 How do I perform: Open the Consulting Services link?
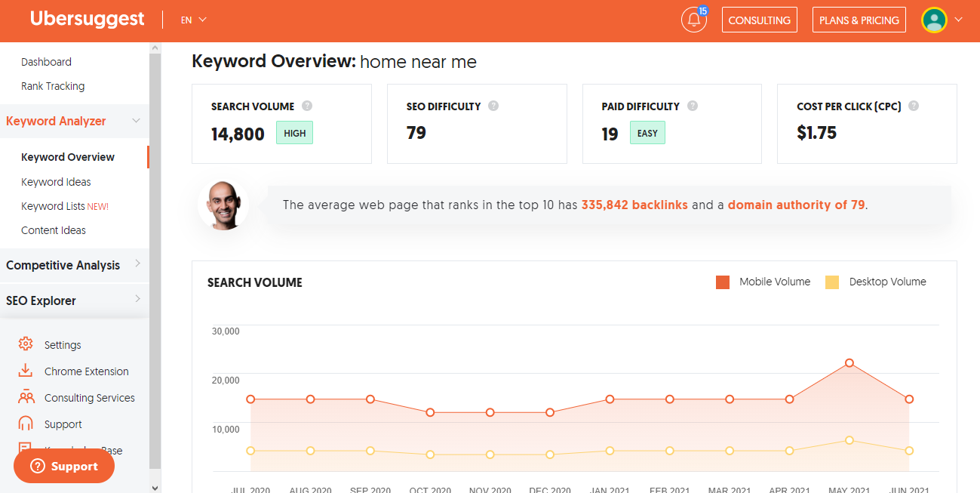90,398
